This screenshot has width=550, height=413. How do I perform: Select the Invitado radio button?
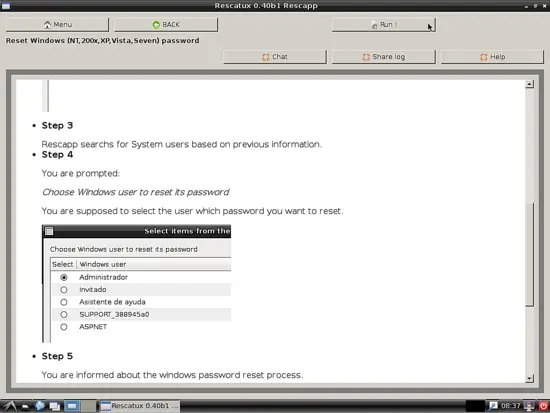(x=63, y=290)
